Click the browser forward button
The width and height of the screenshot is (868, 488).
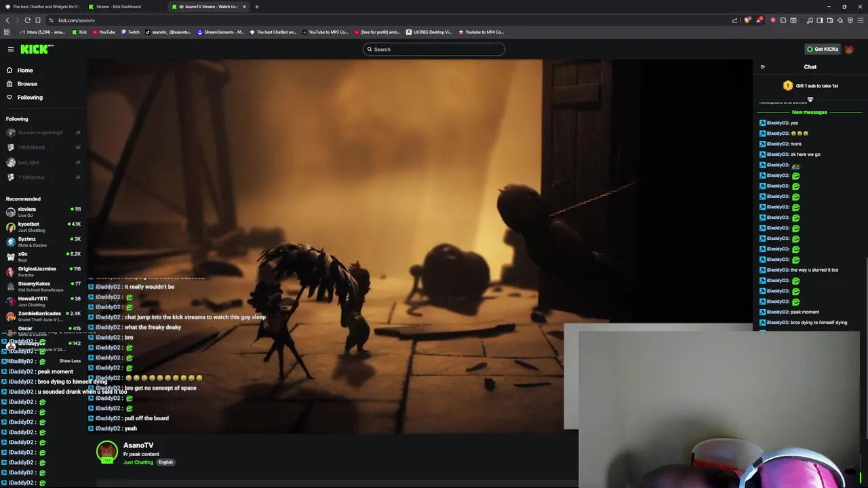point(18,20)
